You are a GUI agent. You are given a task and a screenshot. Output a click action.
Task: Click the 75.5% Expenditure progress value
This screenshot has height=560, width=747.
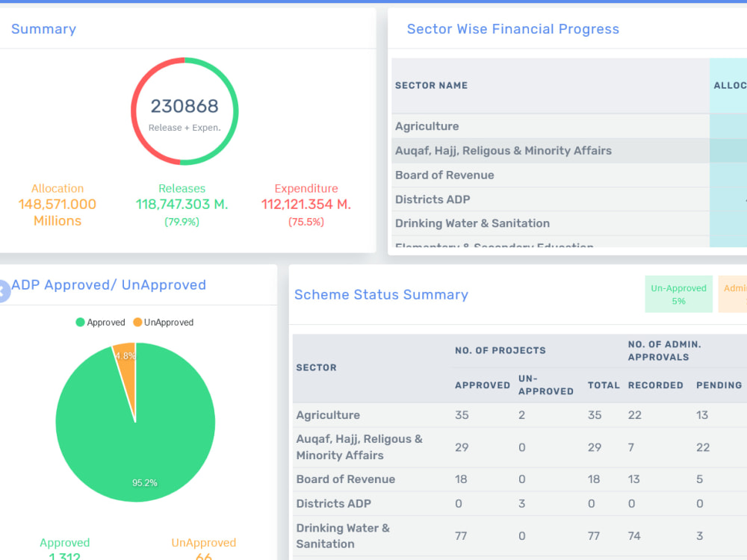306,221
